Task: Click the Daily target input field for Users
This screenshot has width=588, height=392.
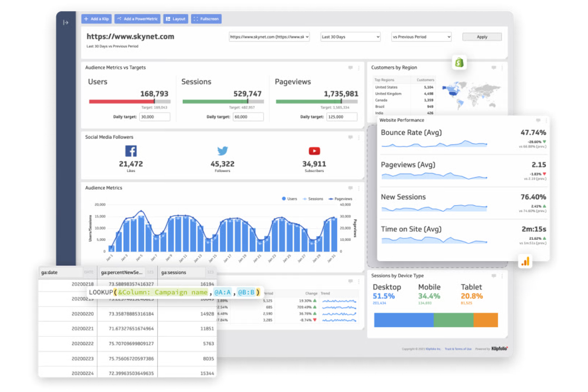Action: 155,116
